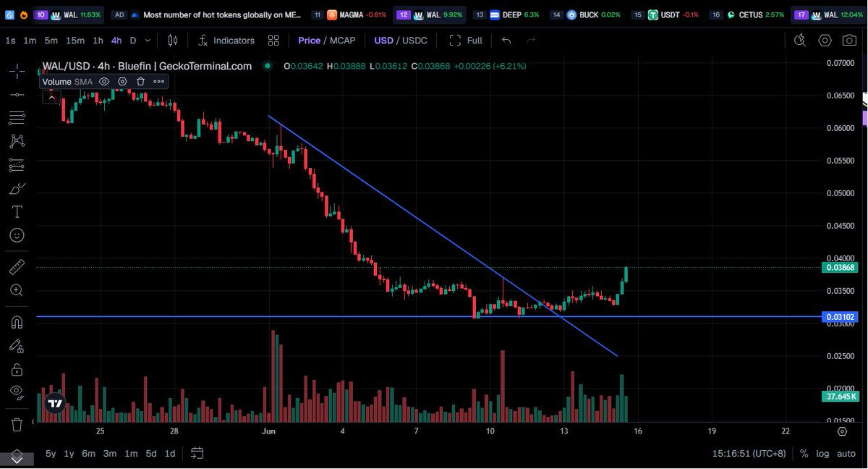Toggle stay in drawing mode

coord(17,346)
